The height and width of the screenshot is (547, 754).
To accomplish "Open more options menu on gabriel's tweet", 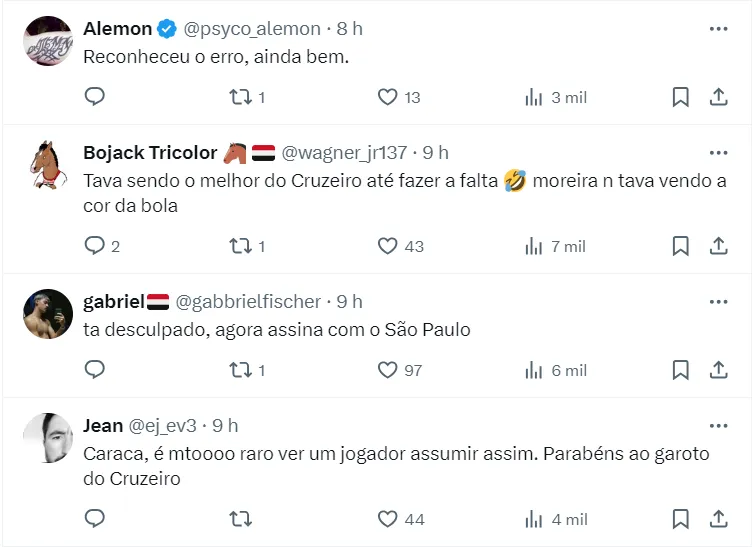I will (x=718, y=301).
